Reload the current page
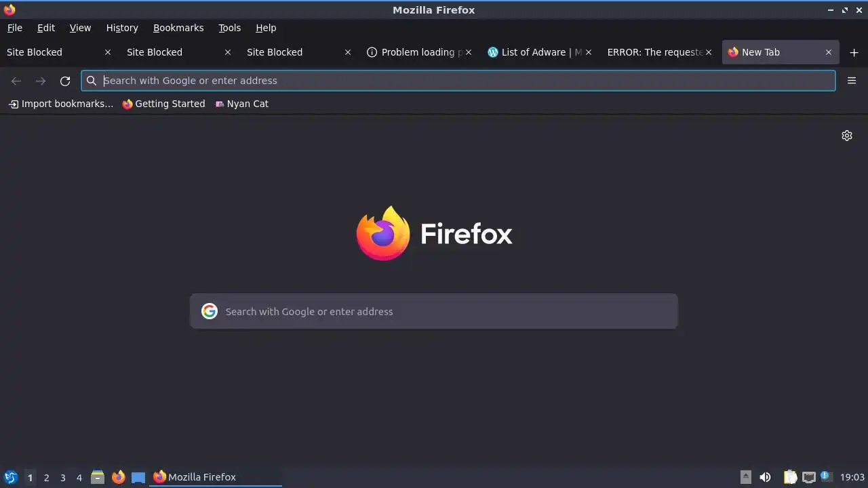 tap(65, 81)
